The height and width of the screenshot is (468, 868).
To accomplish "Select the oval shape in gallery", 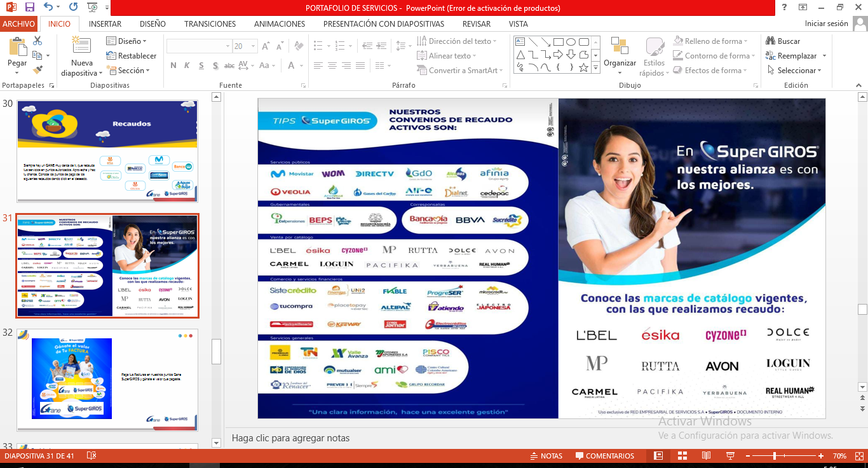I will pyautogui.click(x=571, y=41).
